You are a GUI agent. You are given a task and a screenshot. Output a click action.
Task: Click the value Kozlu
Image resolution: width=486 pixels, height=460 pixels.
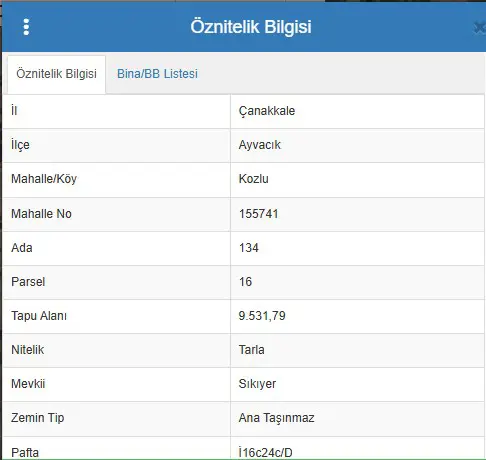[x=253, y=179]
